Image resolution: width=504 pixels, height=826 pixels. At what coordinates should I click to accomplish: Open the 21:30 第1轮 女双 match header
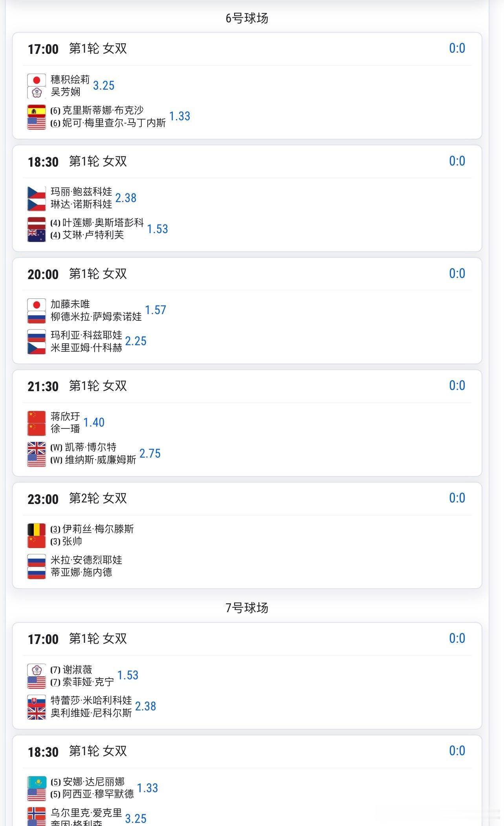[98, 386]
